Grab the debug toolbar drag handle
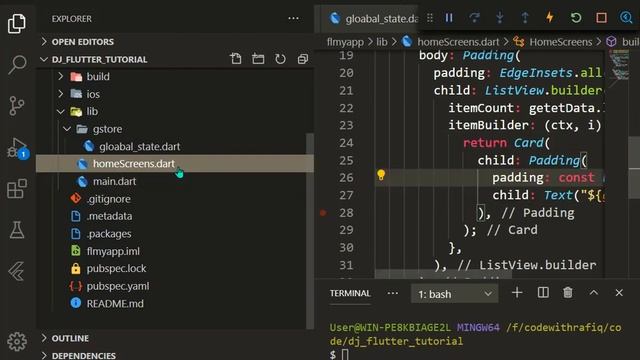Screen dimensions: 640x360 430,18
